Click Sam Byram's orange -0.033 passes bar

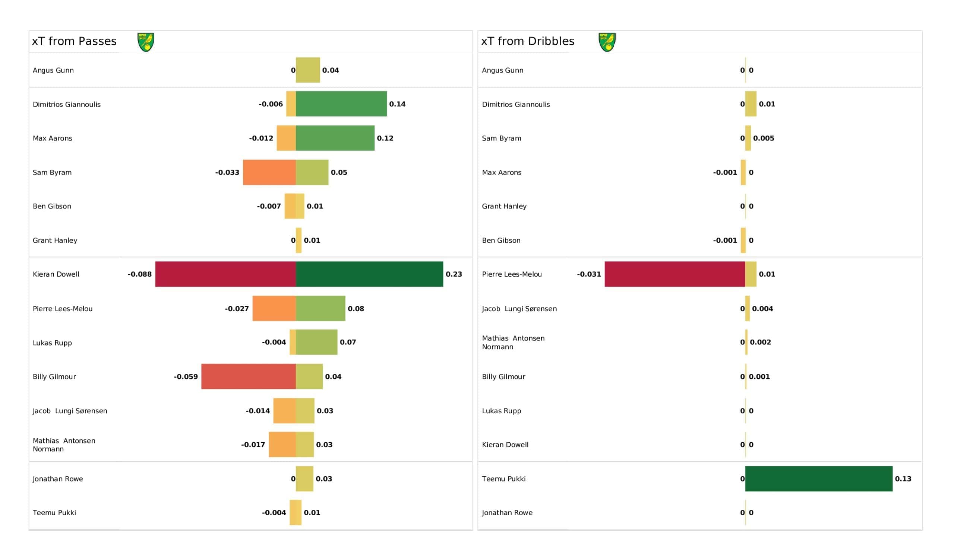click(269, 172)
